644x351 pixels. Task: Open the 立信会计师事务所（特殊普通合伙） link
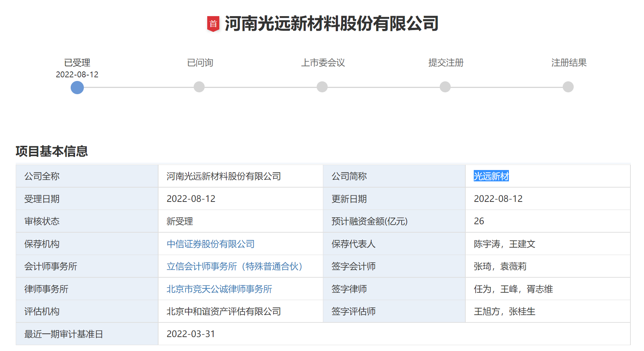point(235,266)
